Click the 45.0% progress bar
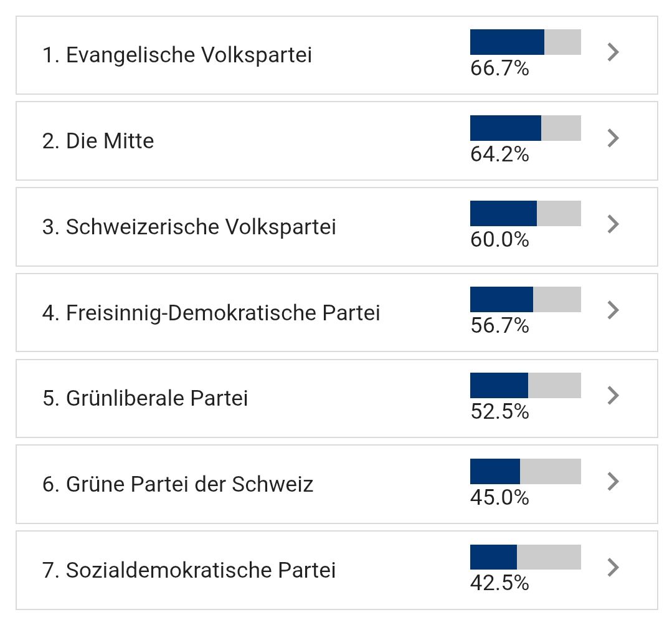This screenshot has height=635, width=672. 525,471
